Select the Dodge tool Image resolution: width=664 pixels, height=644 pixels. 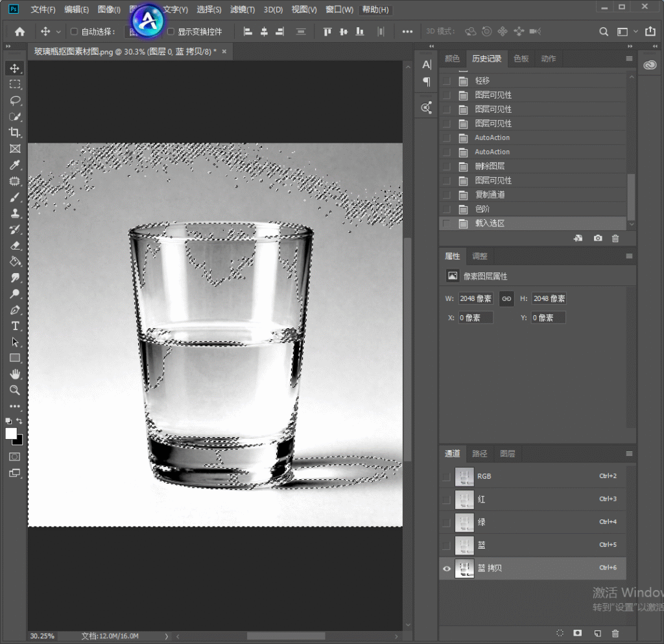pyautogui.click(x=15, y=294)
